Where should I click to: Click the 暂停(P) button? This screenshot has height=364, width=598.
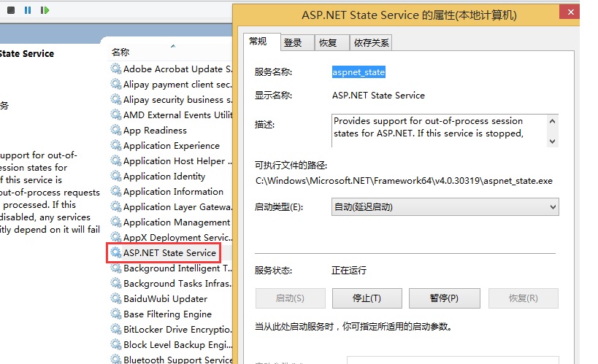(x=445, y=298)
